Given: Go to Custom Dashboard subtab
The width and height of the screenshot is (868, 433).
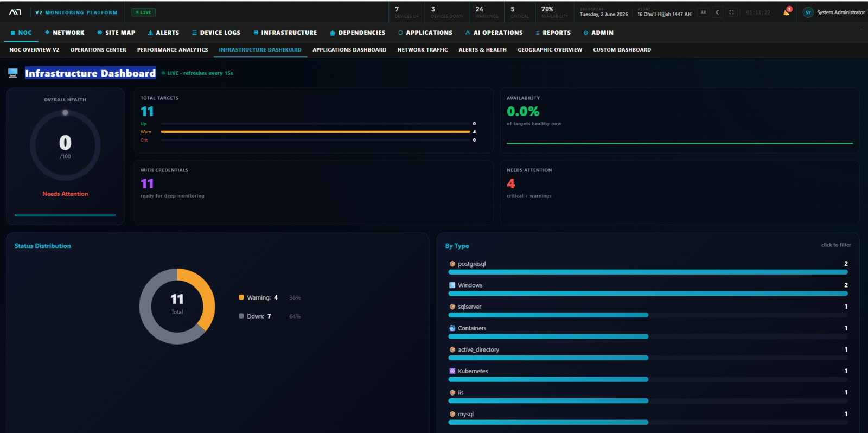Looking at the screenshot, I should 622,50.
